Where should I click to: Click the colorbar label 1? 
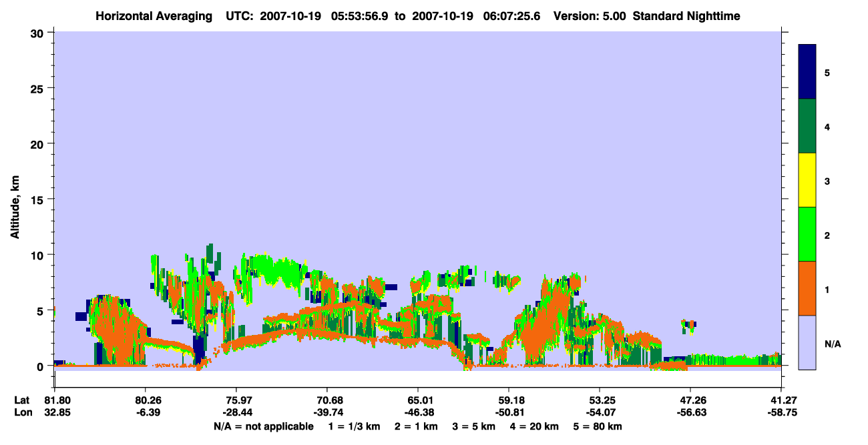(827, 289)
